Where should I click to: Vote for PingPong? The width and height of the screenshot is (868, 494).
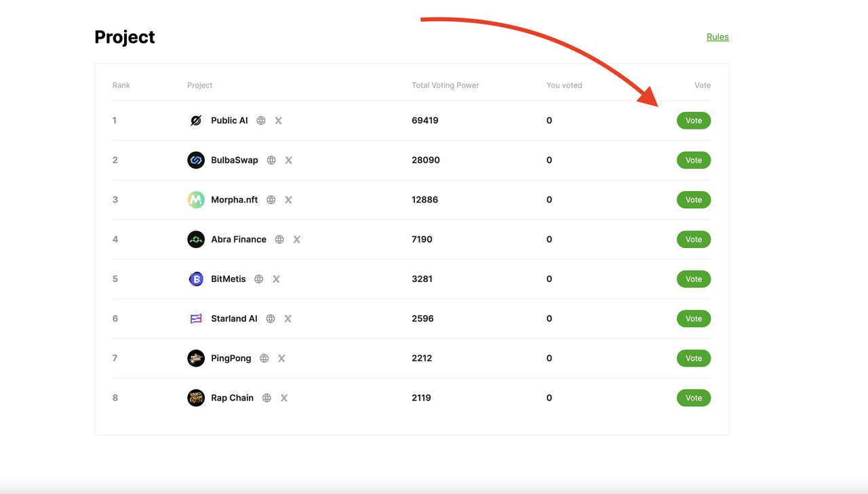[x=694, y=358]
